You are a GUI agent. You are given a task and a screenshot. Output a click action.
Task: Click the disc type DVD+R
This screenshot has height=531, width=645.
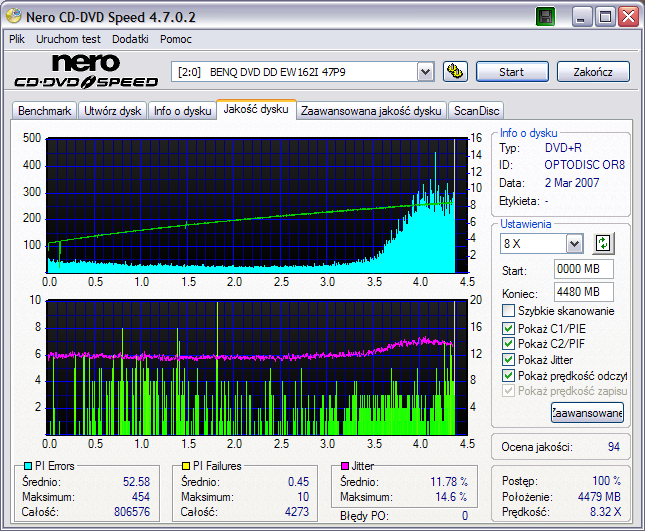[563, 148]
